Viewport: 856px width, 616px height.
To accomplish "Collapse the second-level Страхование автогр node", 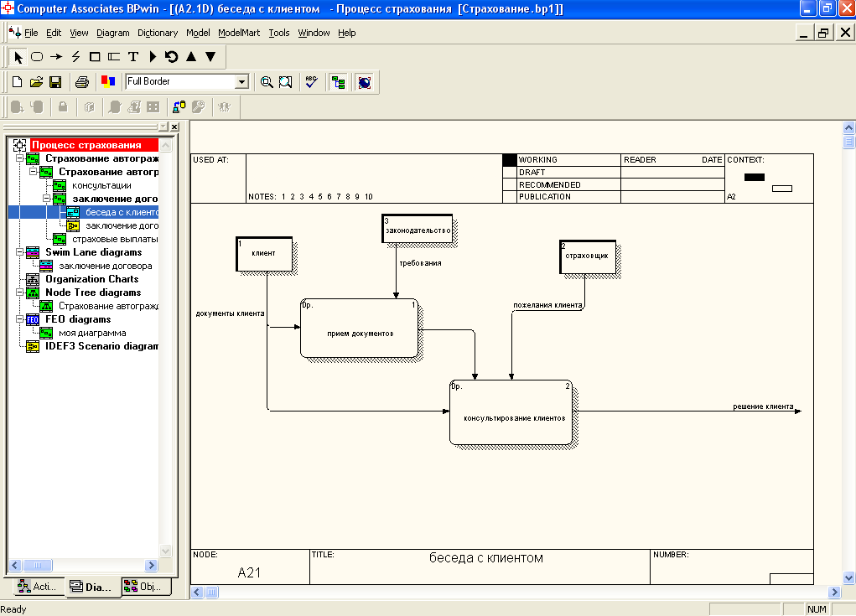I will coord(33,171).
